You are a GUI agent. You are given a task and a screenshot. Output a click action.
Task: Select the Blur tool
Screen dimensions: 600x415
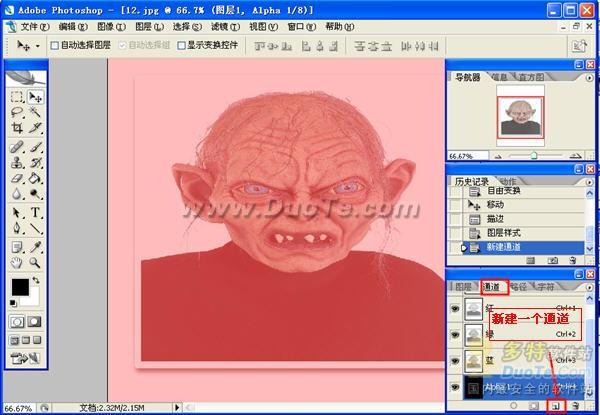(x=16, y=194)
